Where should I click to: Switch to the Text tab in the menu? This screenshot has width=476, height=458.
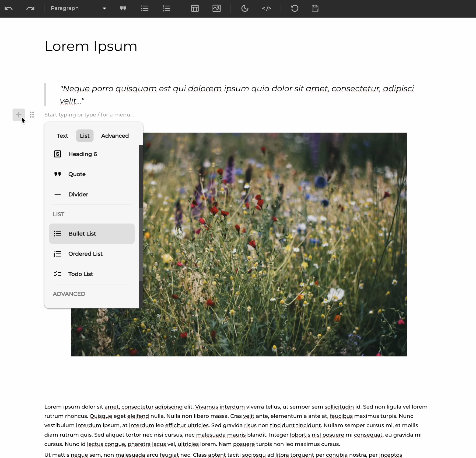pyautogui.click(x=62, y=136)
